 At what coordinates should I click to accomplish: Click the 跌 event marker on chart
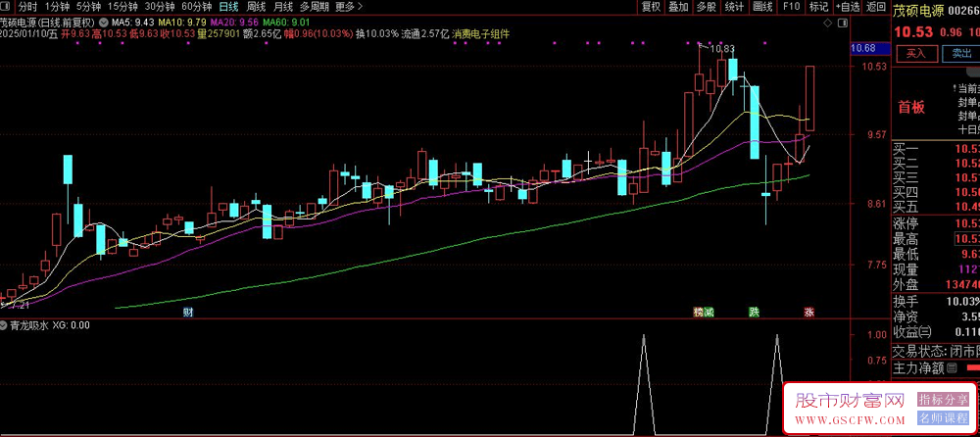point(754,312)
